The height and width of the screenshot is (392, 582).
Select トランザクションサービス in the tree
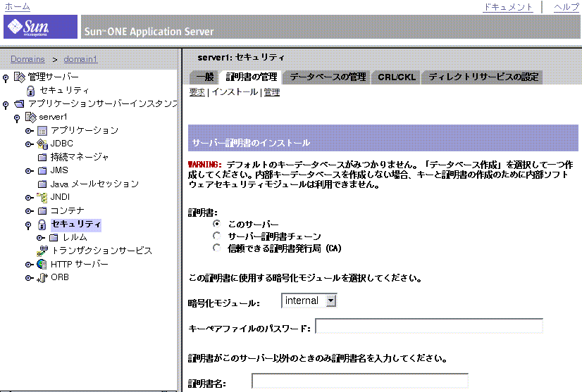click(101, 251)
